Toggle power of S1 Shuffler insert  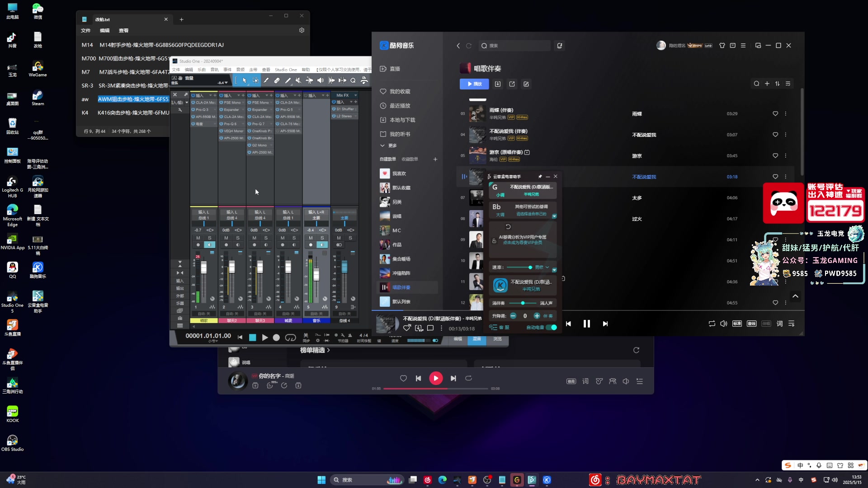pyautogui.click(x=334, y=109)
